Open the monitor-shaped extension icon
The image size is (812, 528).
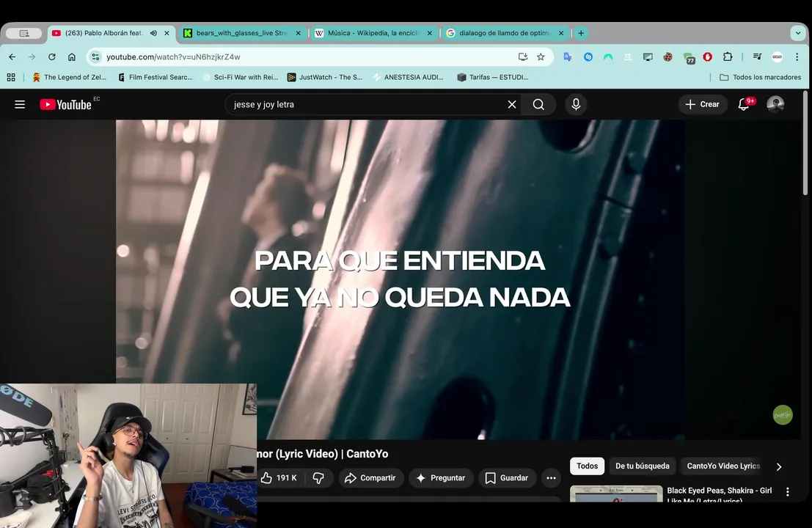(x=648, y=57)
